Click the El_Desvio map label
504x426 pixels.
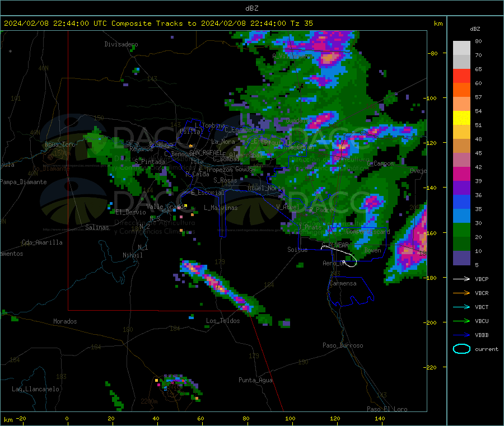point(130,212)
